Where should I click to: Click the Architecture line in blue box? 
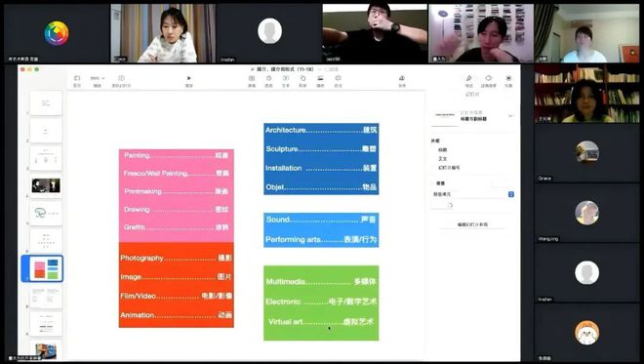321,130
